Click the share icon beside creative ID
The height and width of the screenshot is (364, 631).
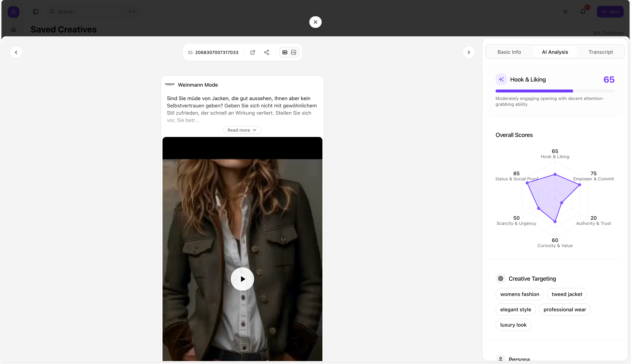click(267, 52)
